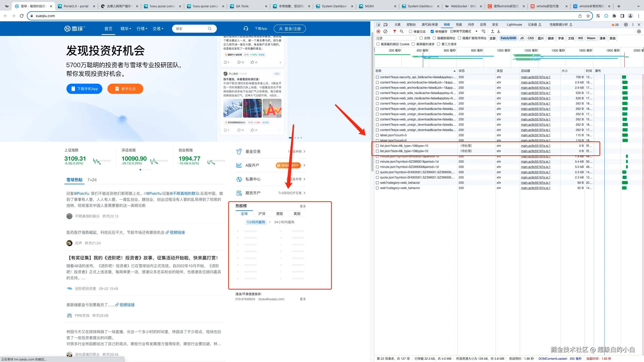Expand the 交易 navigation dropdown
Screen dimensions: 644x362
click(x=158, y=29)
